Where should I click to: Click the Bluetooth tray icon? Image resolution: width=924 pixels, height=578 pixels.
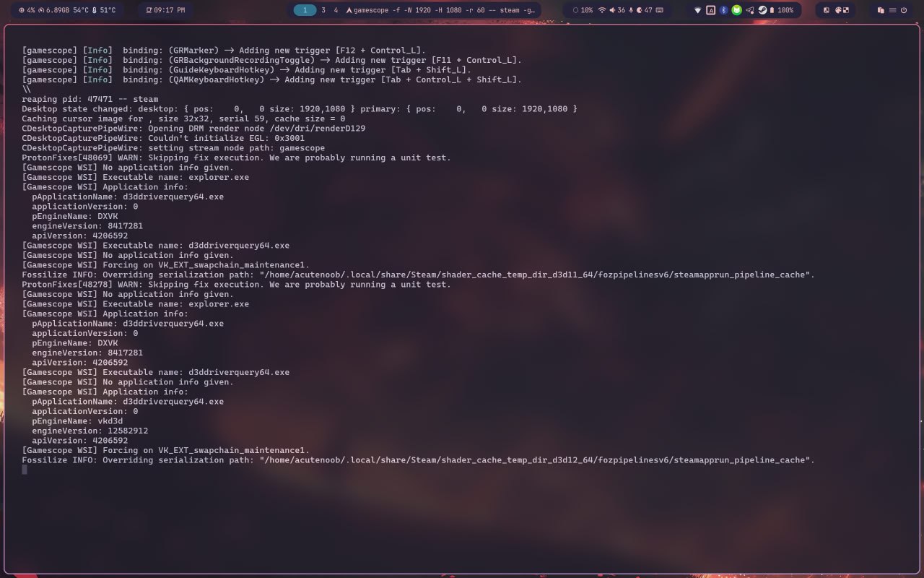(x=723, y=10)
